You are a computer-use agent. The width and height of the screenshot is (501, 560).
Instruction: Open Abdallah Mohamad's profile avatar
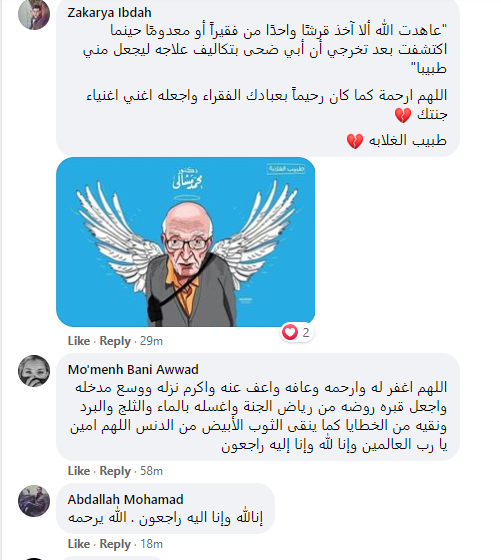click(34, 501)
